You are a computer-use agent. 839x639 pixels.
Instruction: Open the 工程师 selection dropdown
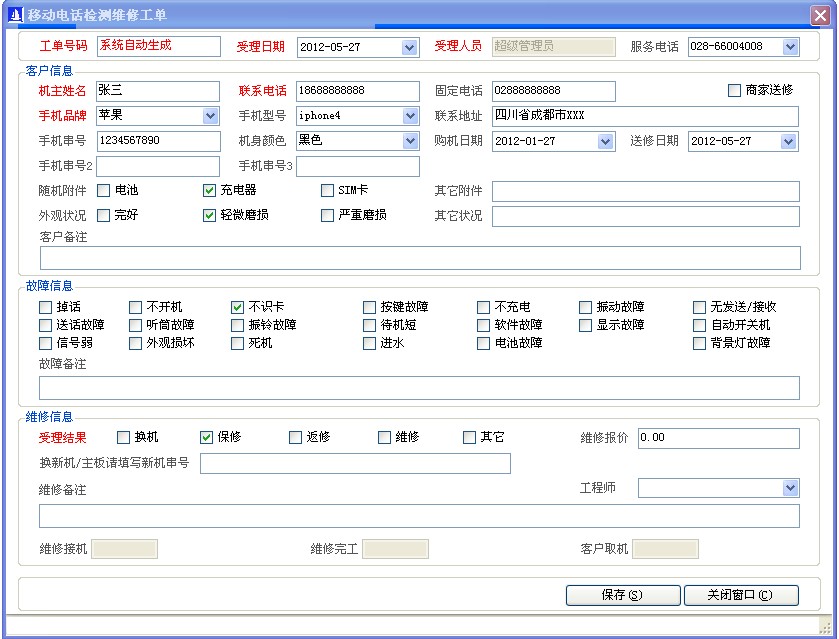pos(789,487)
